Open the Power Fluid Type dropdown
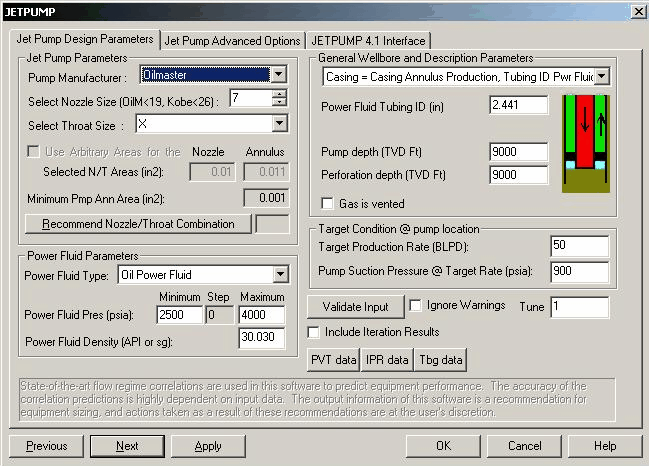 tap(278, 274)
